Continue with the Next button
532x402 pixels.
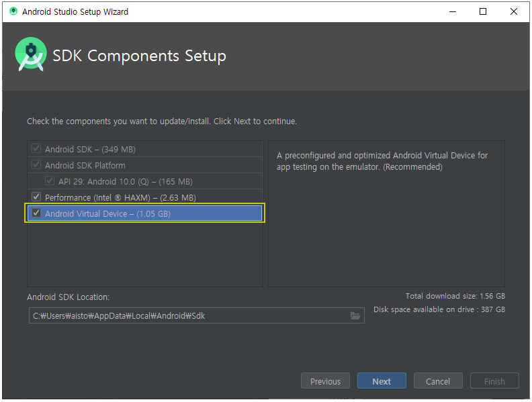click(x=382, y=381)
